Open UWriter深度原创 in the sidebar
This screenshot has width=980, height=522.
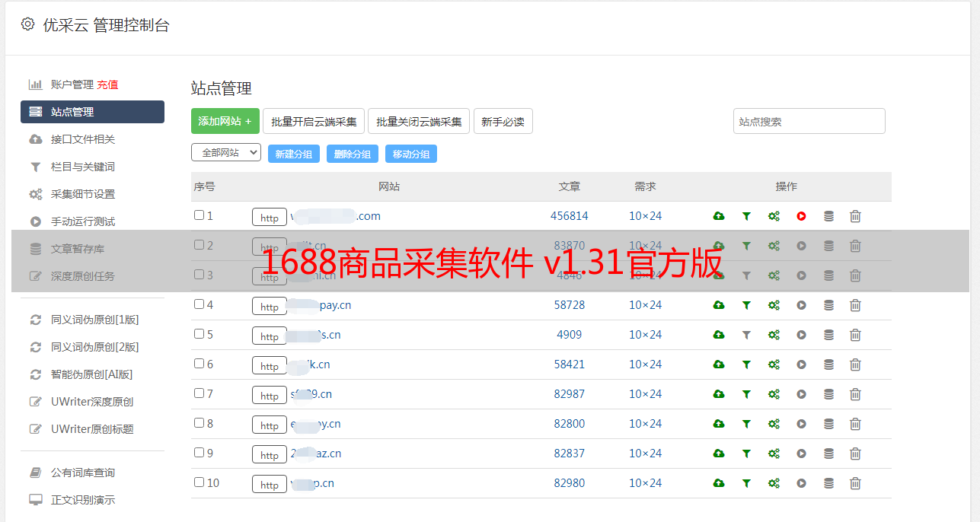pos(92,402)
